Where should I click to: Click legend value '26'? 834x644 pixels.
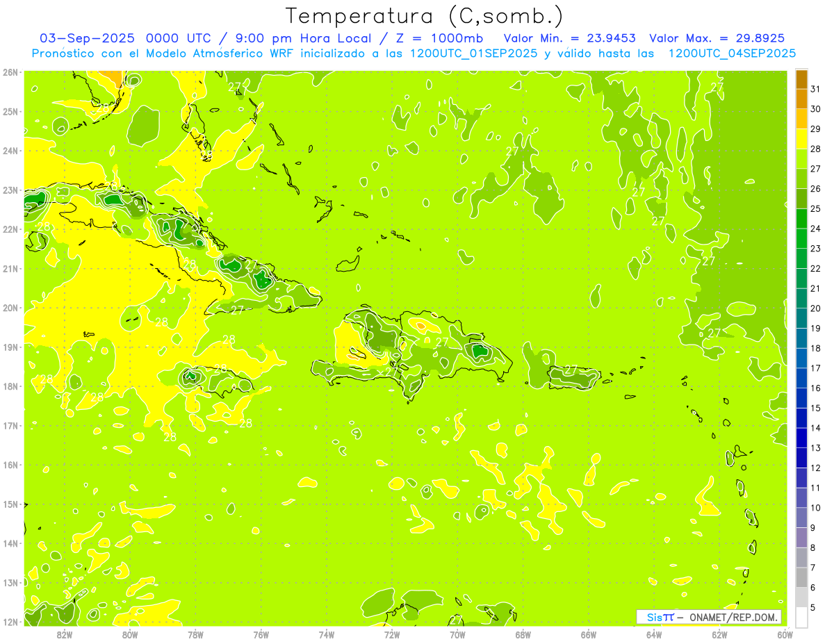click(x=816, y=188)
